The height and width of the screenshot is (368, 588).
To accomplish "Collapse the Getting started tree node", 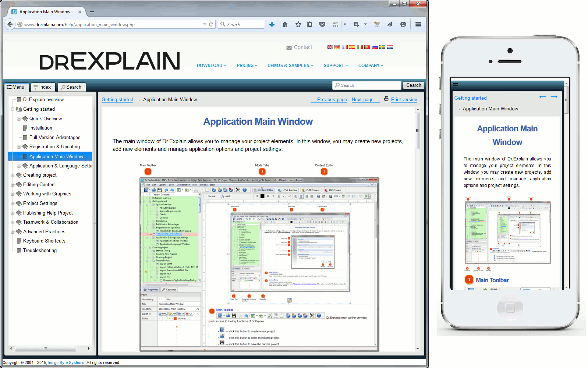I will tap(13, 109).
